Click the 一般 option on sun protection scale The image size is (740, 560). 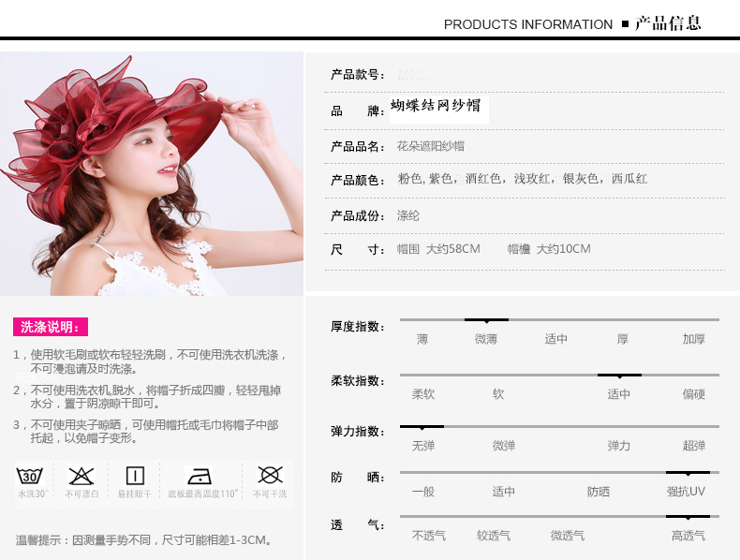click(x=422, y=492)
